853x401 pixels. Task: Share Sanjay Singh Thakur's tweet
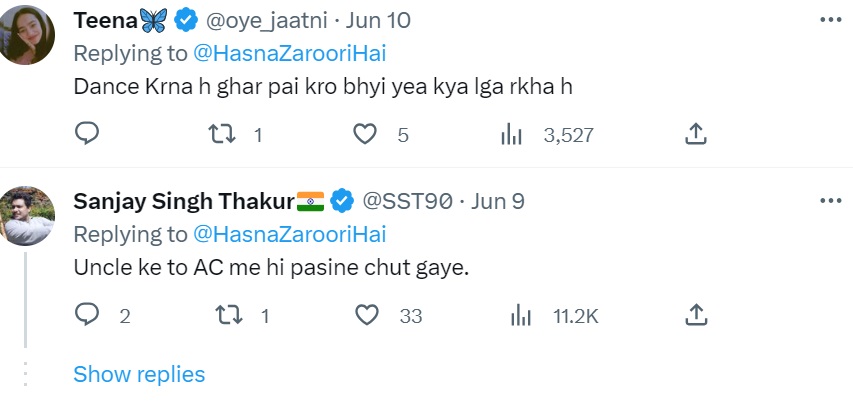click(697, 316)
